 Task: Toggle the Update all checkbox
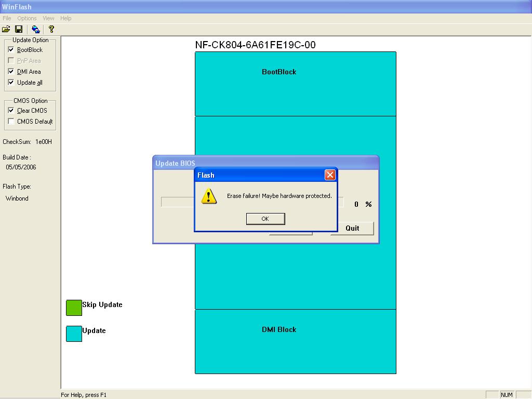pyautogui.click(x=11, y=82)
